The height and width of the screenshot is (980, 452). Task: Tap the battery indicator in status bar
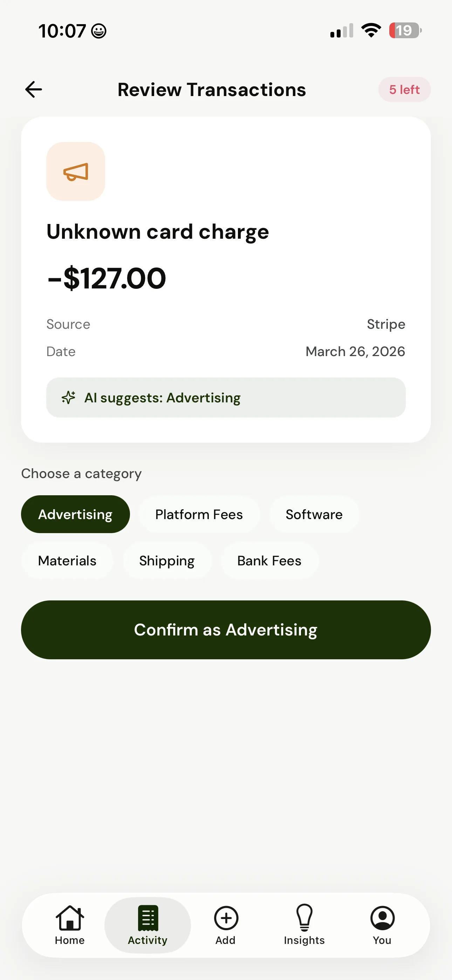point(405,30)
